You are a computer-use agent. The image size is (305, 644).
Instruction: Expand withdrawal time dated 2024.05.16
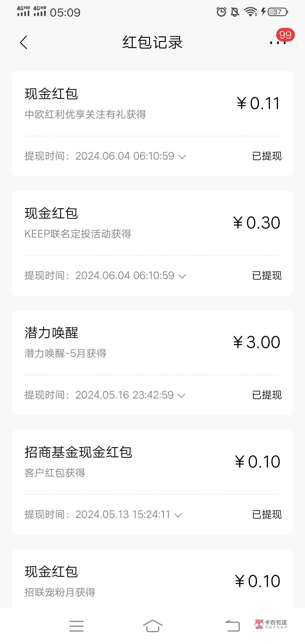click(181, 395)
